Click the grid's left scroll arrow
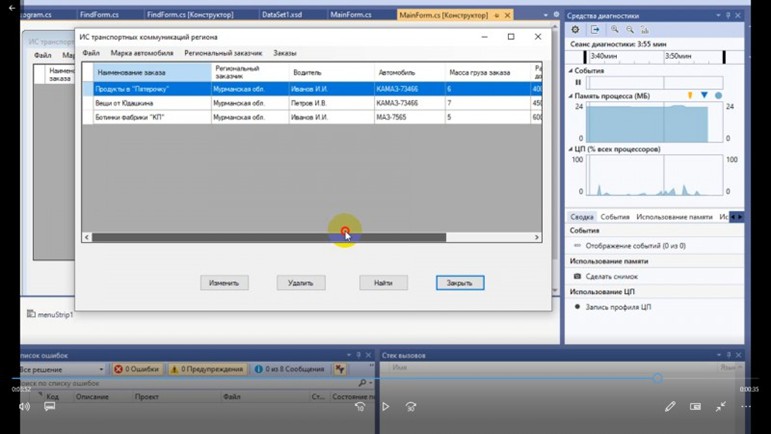771x434 pixels. [87, 237]
